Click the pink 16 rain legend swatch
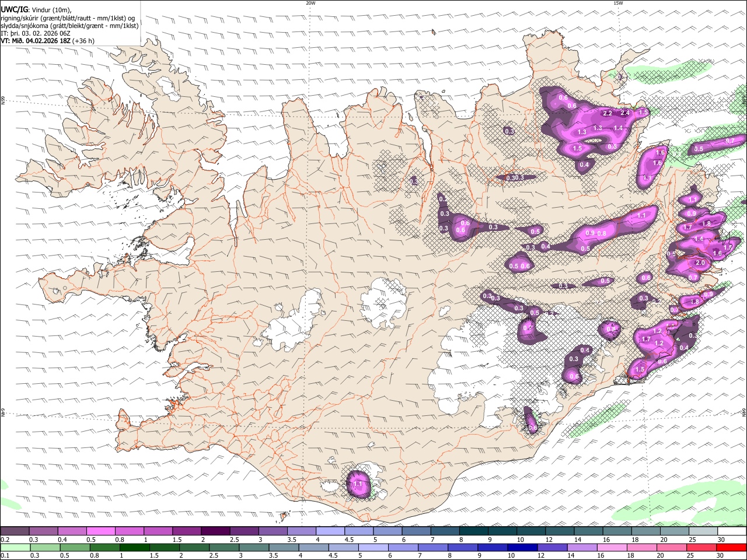Image resolution: width=747 pixels, height=560 pixels. point(611,548)
